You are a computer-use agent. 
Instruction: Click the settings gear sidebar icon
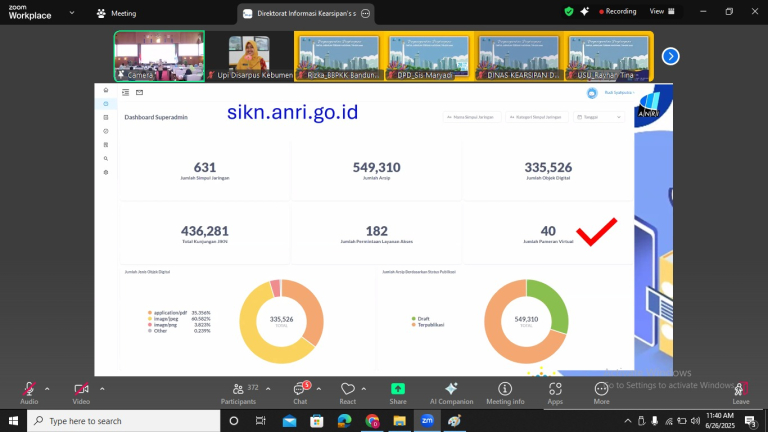[x=106, y=172]
